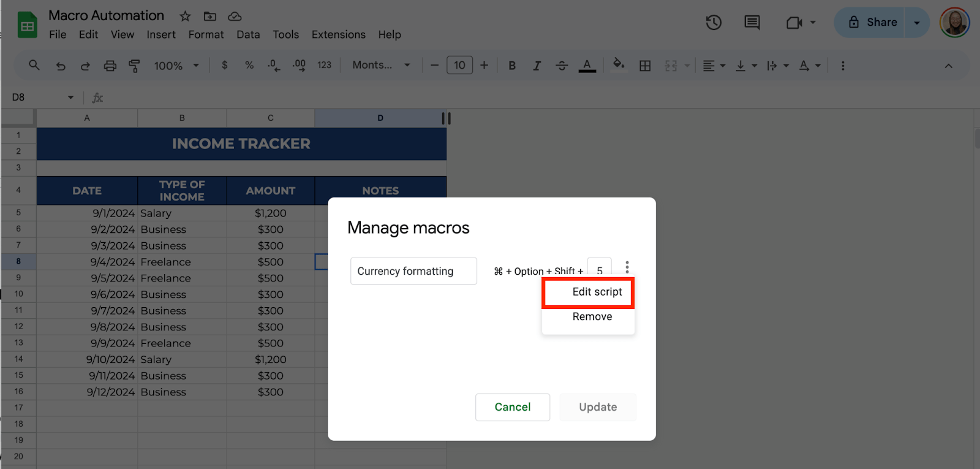This screenshot has width=980, height=469.
Task: Select Edit script from the menu
Action: point(596,292)
